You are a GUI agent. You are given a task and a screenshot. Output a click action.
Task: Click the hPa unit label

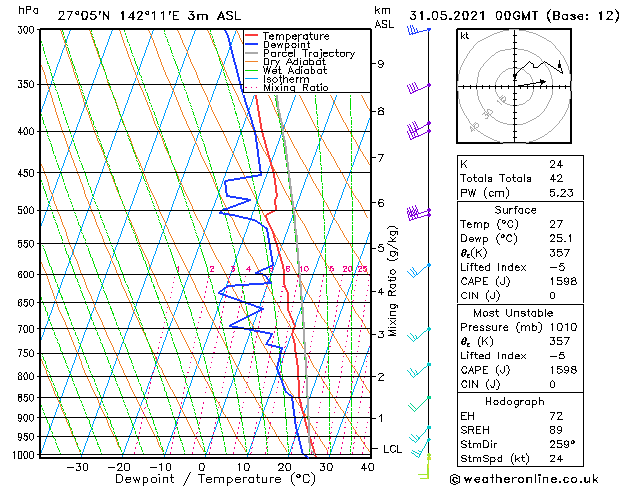(x=28, y=10)
